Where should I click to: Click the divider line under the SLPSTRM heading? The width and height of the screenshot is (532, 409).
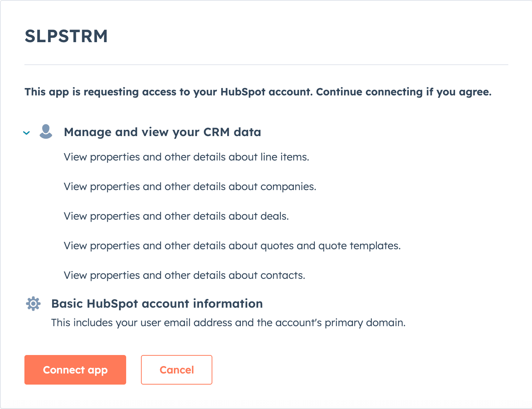click(x=266, y=64)
